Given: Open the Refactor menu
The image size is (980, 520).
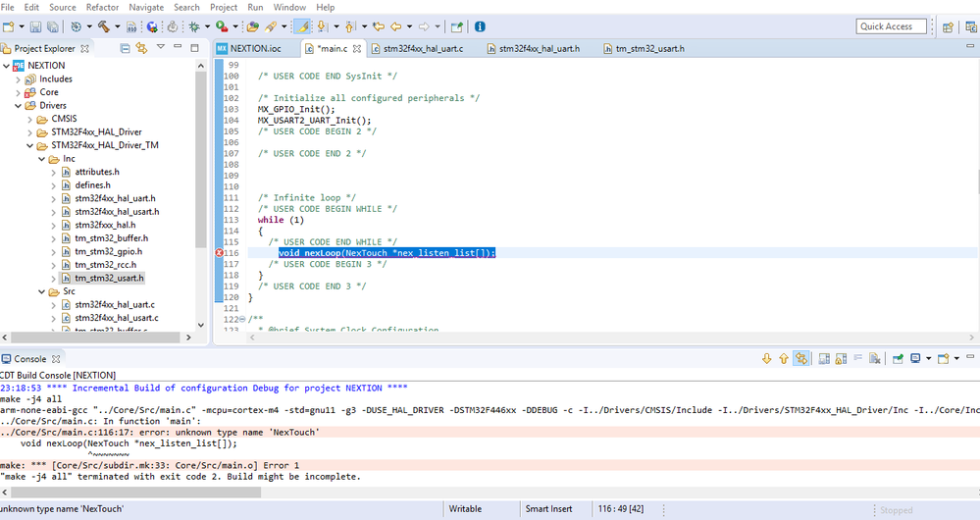Looking at the screenshot, I should click(x=102, y=7).
